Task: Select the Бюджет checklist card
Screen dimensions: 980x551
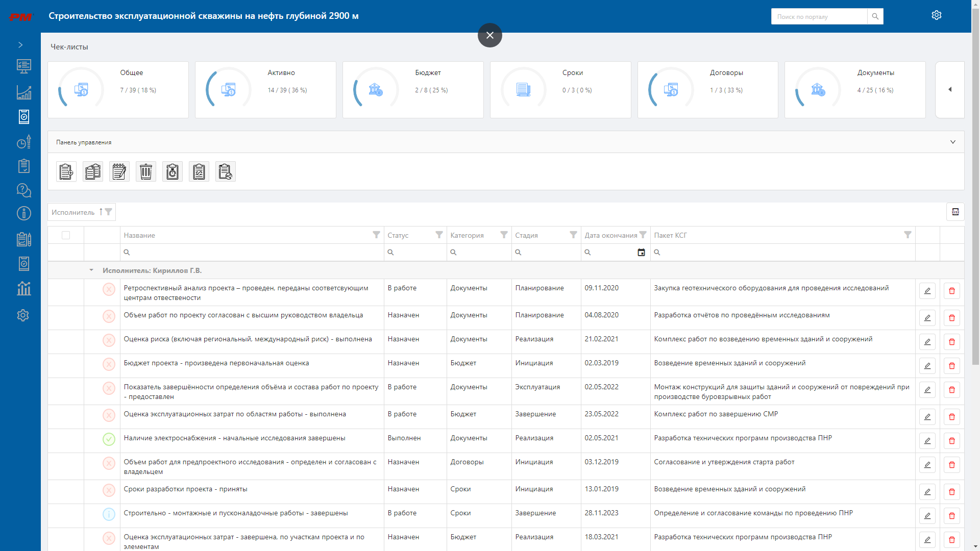Action: (413, 90)
